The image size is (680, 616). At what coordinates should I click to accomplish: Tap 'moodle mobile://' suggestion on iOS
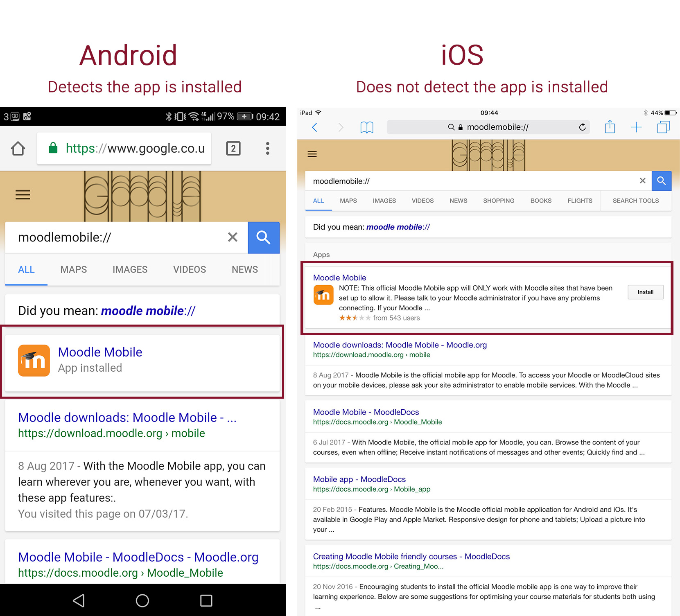398,227
